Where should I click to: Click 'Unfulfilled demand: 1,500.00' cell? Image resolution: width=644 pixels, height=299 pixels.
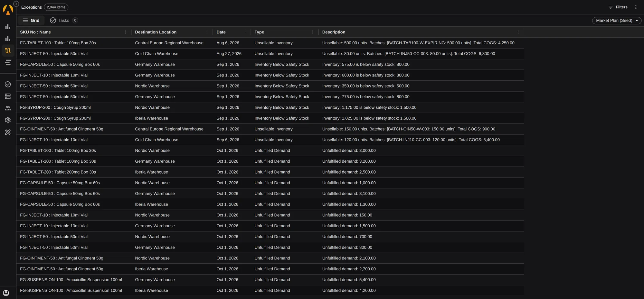click(349, 226)
